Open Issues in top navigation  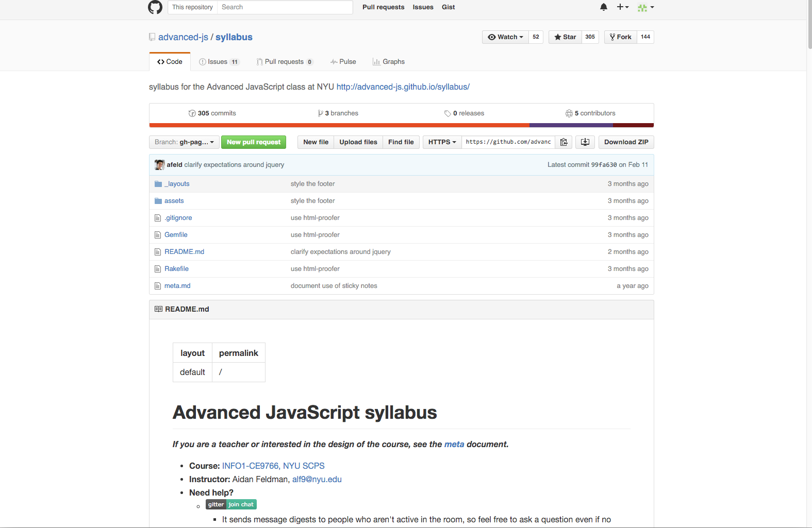423,7
